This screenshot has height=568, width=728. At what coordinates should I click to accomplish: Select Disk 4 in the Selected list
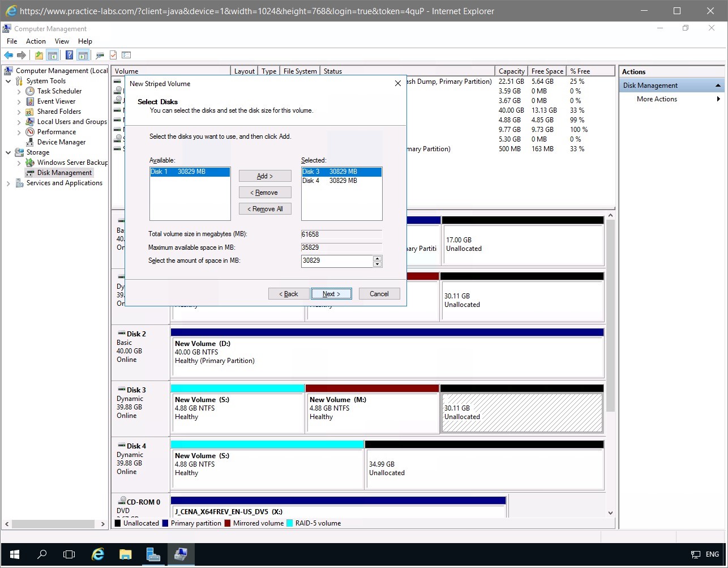(x=329, y=181)
